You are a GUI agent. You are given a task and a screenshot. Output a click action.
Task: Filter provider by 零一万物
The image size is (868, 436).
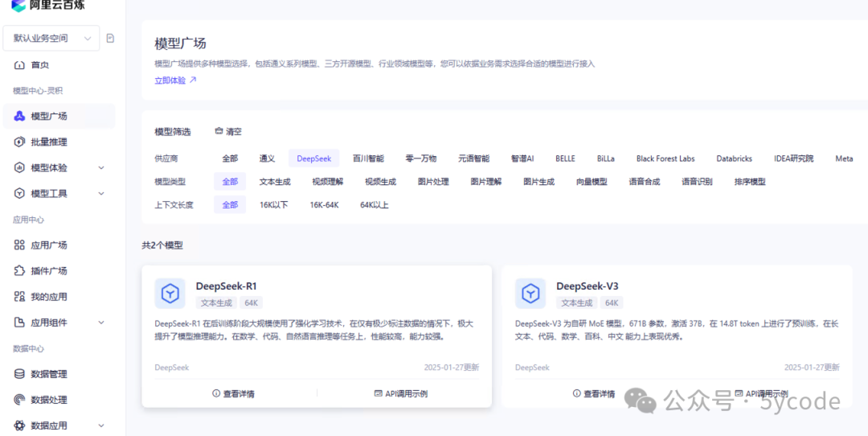(420, 158)
